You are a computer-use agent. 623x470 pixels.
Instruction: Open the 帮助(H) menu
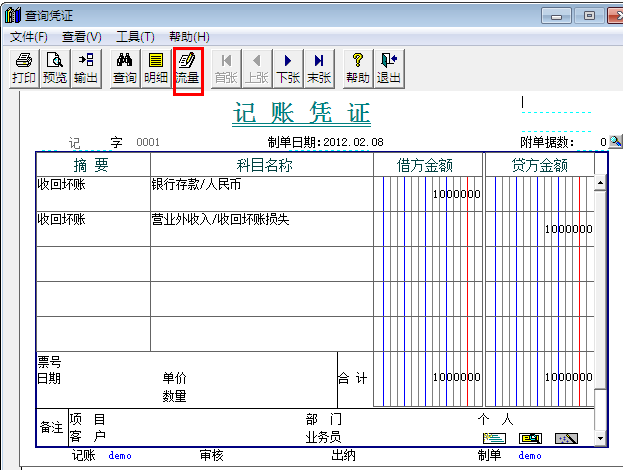(189, 37)
